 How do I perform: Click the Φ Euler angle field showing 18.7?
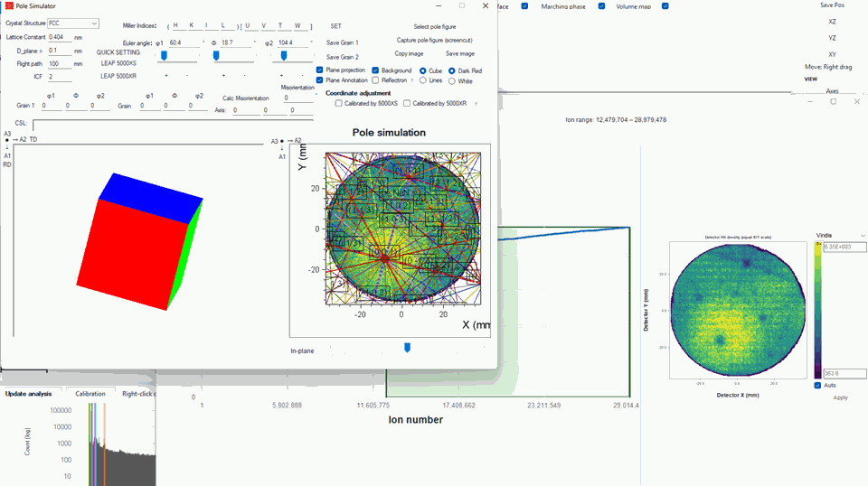[x=236, y=42]
